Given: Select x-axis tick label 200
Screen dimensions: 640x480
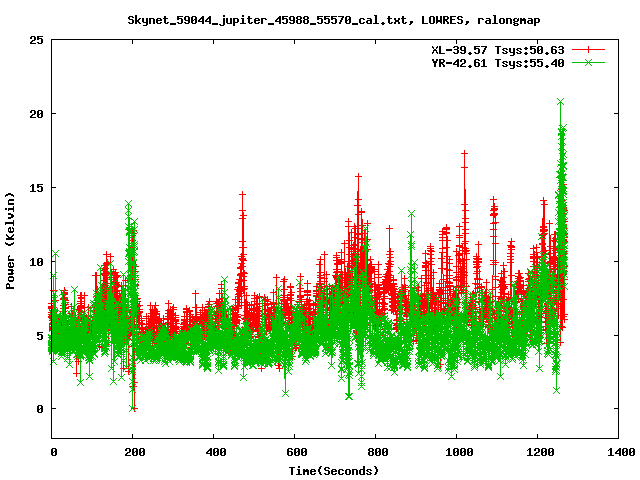Looking at the screenshot, I should click(x=134, y=452).
